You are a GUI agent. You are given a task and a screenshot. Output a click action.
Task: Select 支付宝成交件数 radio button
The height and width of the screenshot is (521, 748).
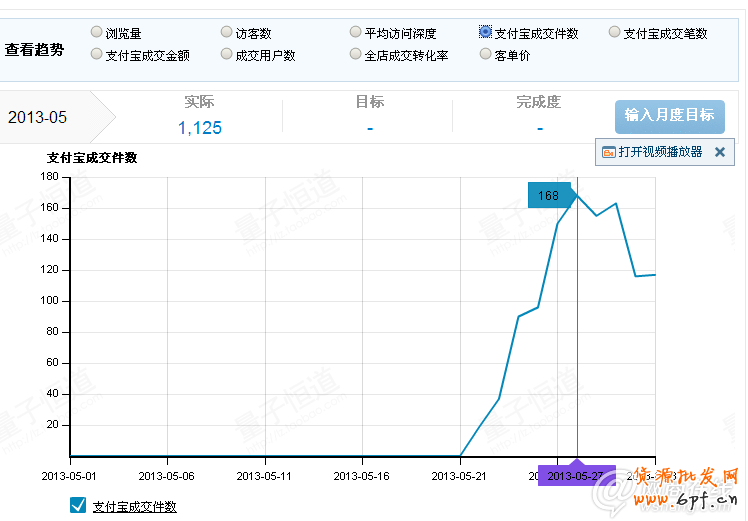coord(486,32)
